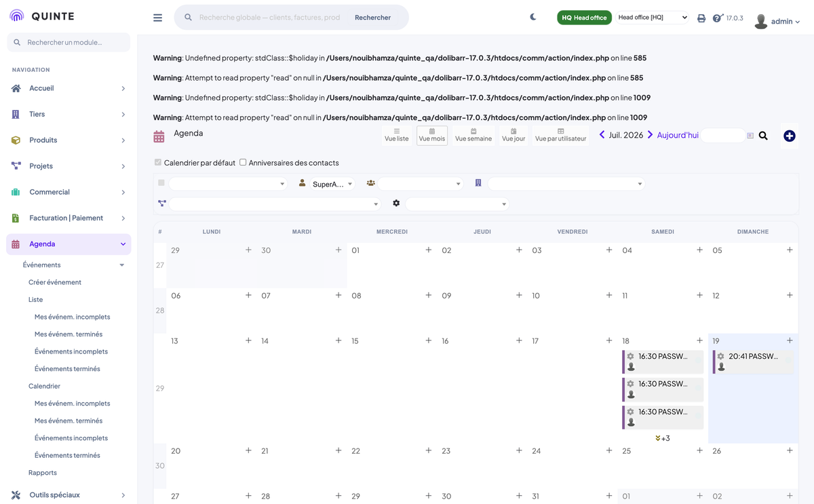814x504 pixels.
Task: Add event on Dimanche 19 plus
Action: (x=790, y=341)
